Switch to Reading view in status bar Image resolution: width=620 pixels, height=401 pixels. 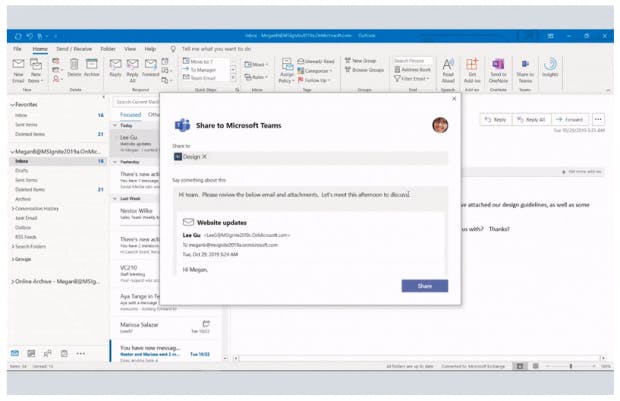(535, 366)
